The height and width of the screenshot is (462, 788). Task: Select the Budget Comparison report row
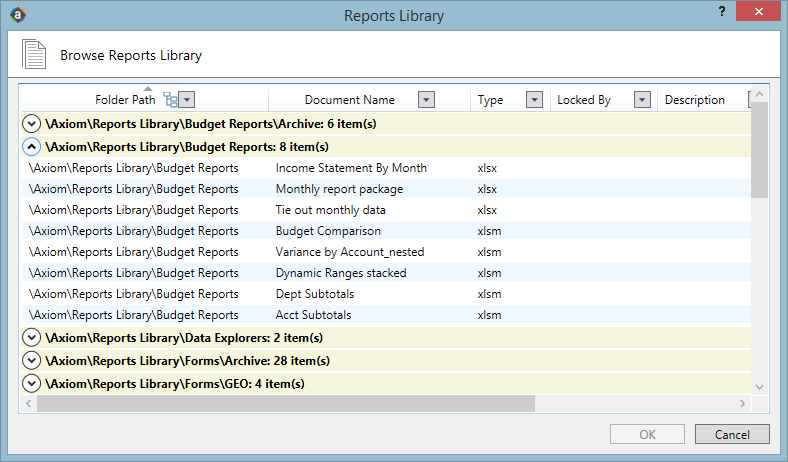click(386, 231)
